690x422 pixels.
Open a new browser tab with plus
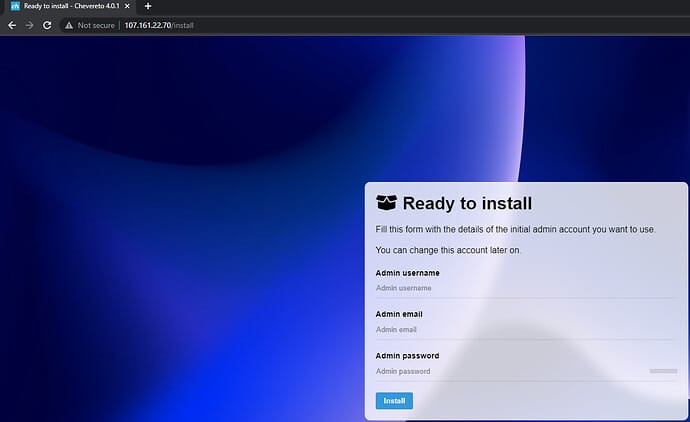tap(148, 6)
